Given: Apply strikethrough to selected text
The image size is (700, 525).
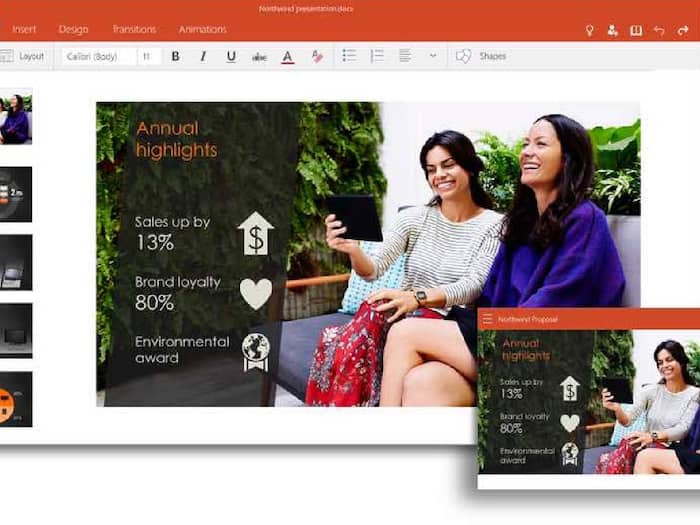Looking at the screenshot, I should pos(259,57).
